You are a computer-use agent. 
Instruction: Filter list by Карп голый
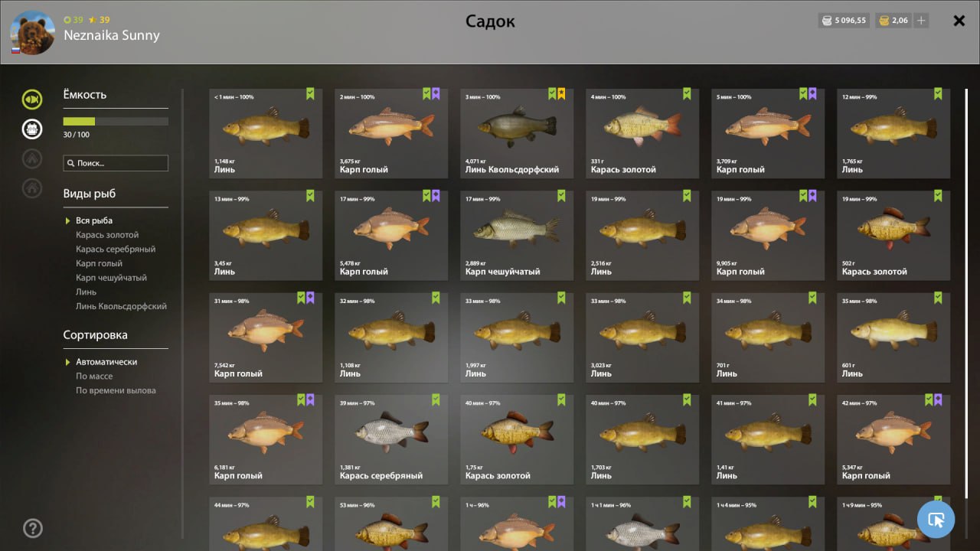pos(99,263)
